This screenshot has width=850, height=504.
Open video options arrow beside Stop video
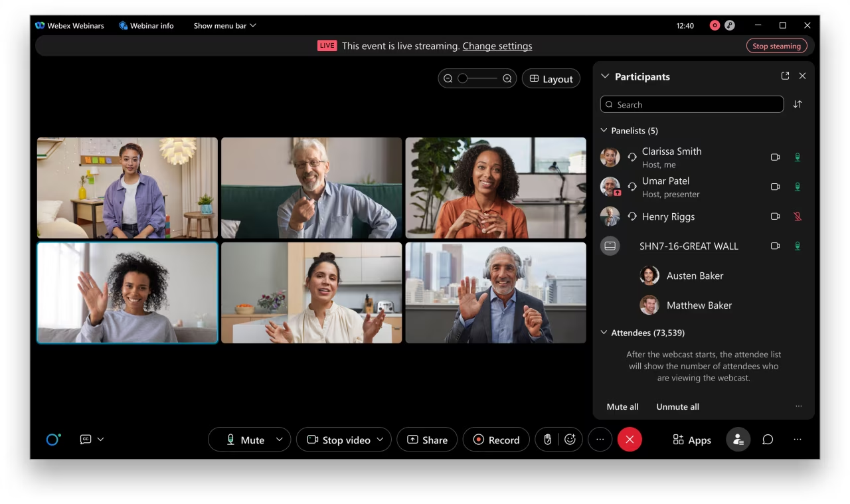point(381,440)
